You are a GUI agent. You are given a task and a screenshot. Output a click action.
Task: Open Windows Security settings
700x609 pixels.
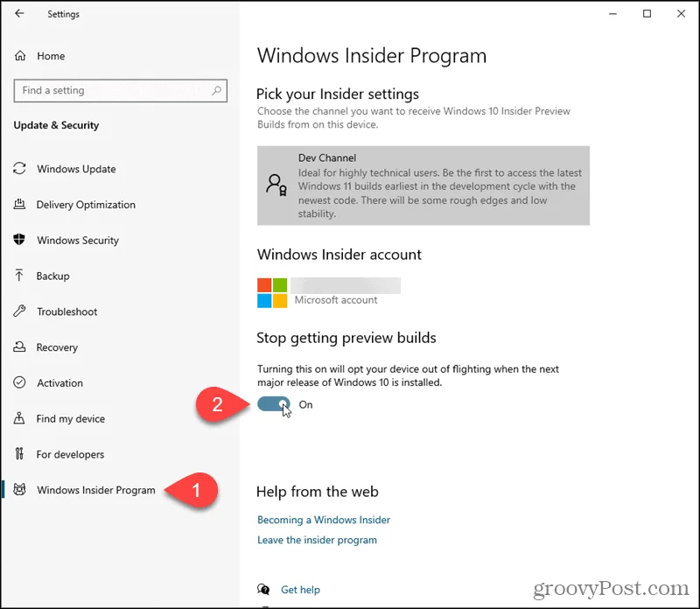[x=78, y=241]
